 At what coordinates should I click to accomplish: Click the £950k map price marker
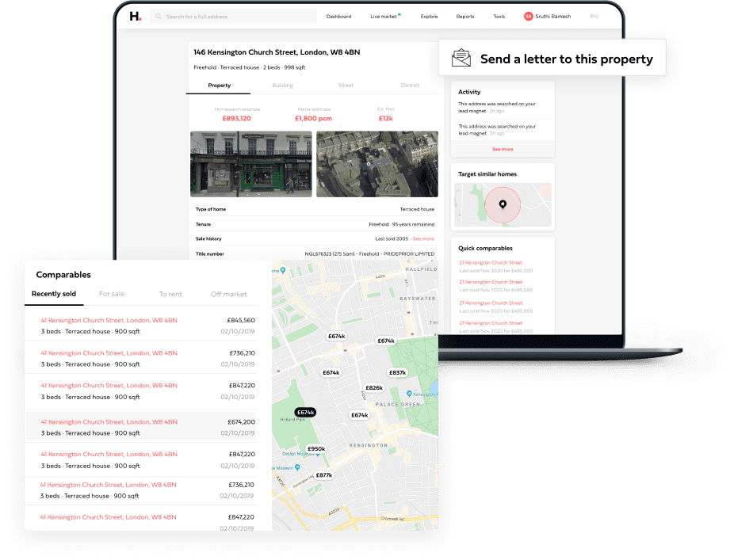316,448
